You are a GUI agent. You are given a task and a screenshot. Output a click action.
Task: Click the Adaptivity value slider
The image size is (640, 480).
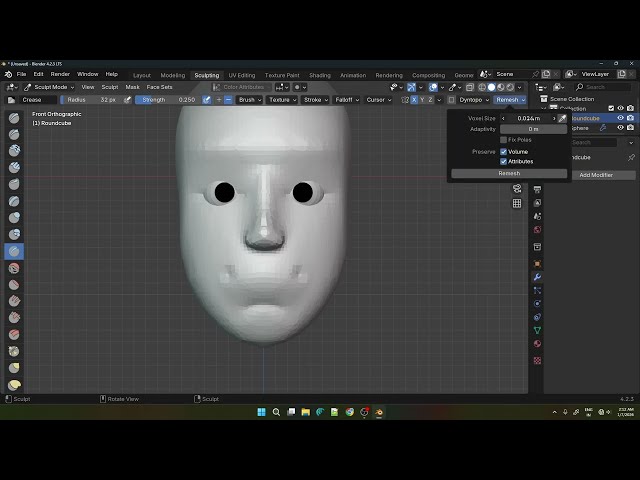click(533, 129)
